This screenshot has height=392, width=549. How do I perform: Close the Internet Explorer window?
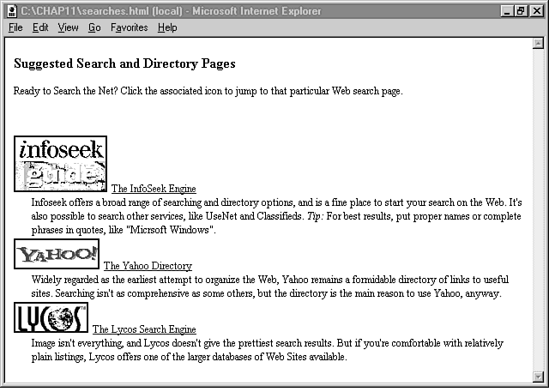click(x=539, y=10)
